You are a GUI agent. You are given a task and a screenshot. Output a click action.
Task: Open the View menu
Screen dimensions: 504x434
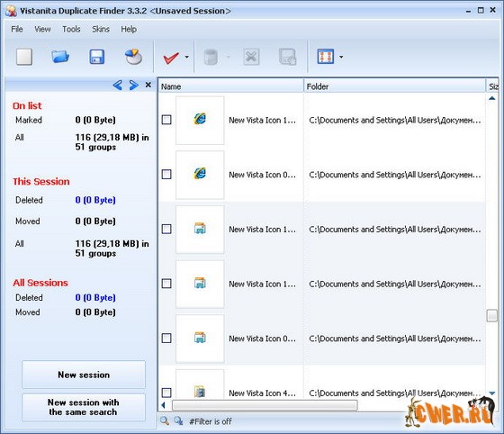(x=42, y=29)
